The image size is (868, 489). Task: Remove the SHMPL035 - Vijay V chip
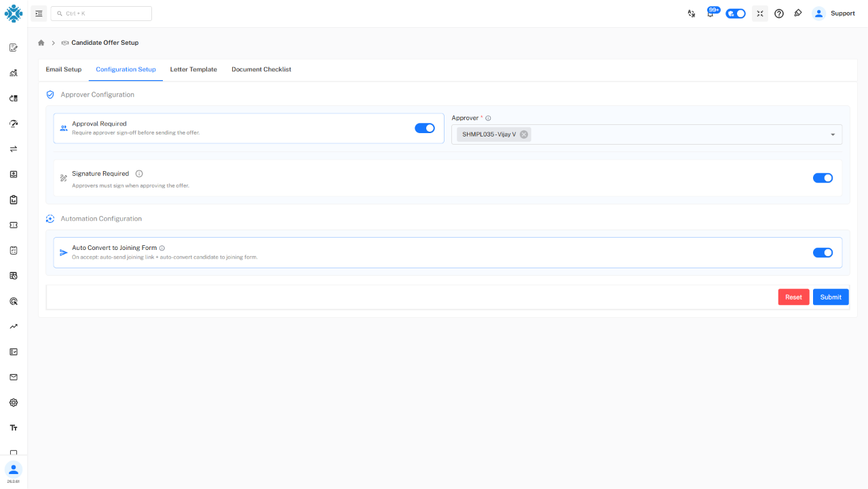[524, 134]
